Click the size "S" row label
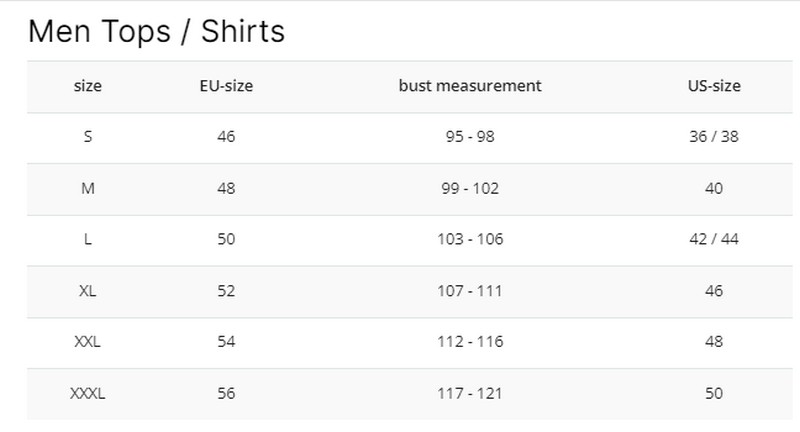The width and height of the screenshot is (800, 432). 88,137
